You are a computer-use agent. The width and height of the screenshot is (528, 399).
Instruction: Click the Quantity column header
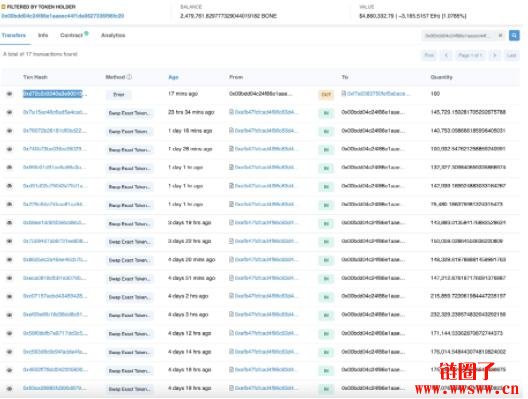tap(441, 77)
